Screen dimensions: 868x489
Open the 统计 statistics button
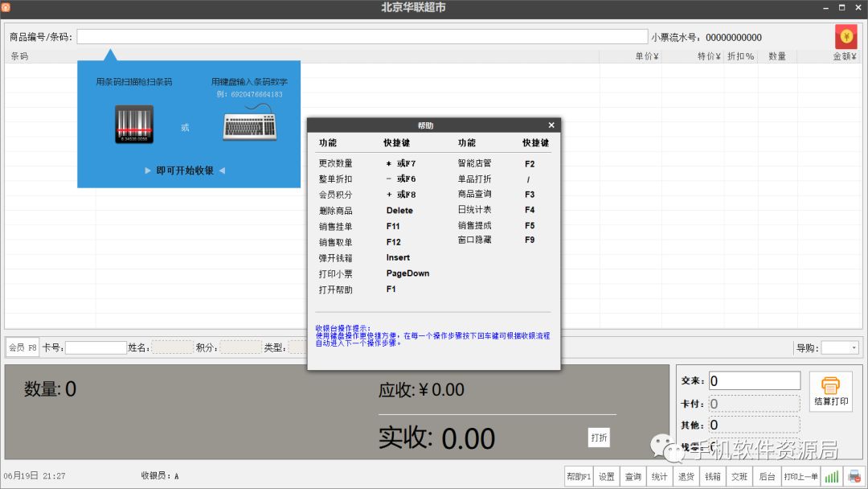tap(659, 476)
